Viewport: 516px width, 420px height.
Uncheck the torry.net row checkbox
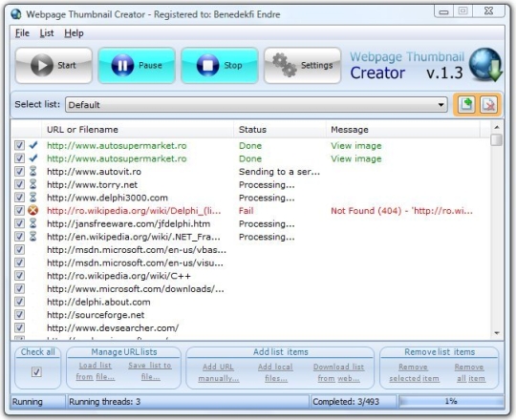click(x=19, y=184)
